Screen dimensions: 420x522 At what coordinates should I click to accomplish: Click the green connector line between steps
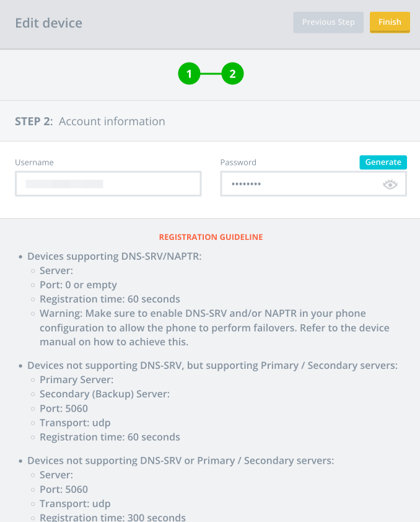(211, 74)
